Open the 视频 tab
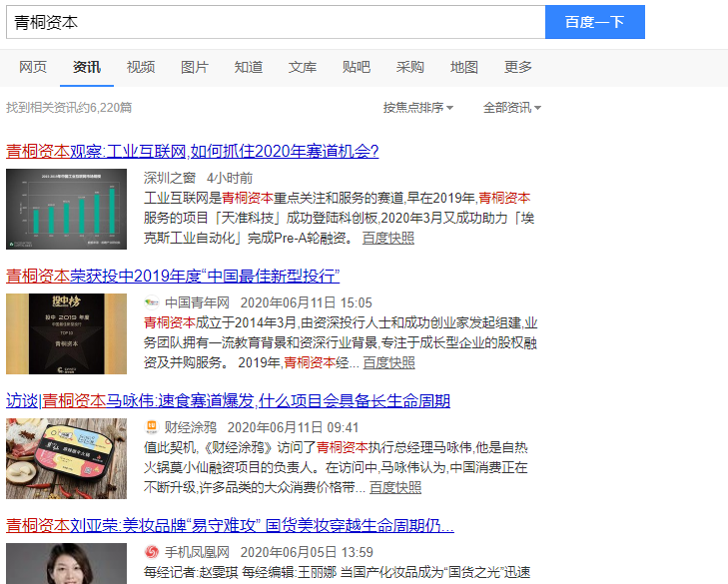This screenshot has height=584, width=728. point(141,67)
